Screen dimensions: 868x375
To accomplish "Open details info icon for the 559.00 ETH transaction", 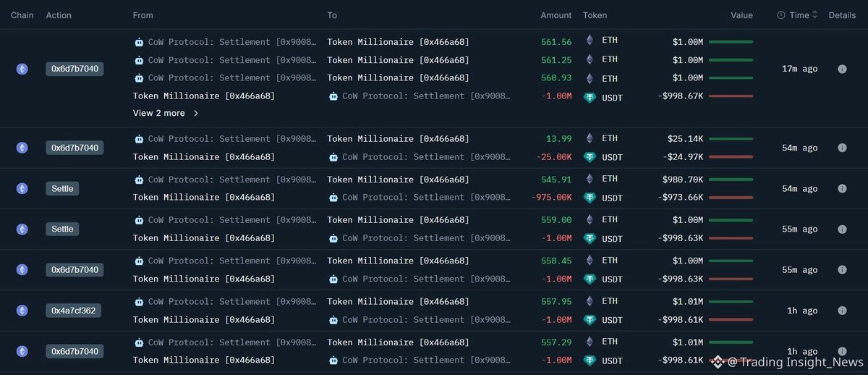I will tap(842, 229).
